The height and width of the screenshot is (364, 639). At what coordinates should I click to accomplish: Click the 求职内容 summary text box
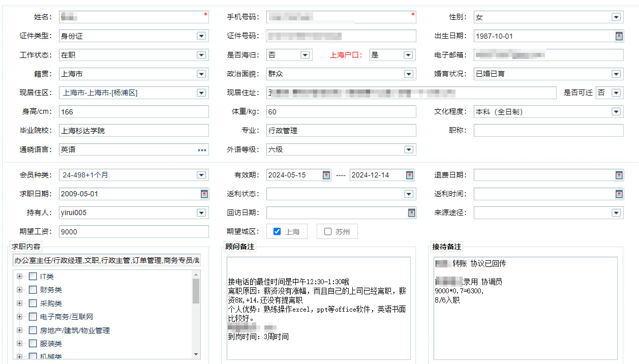[107, 260]
